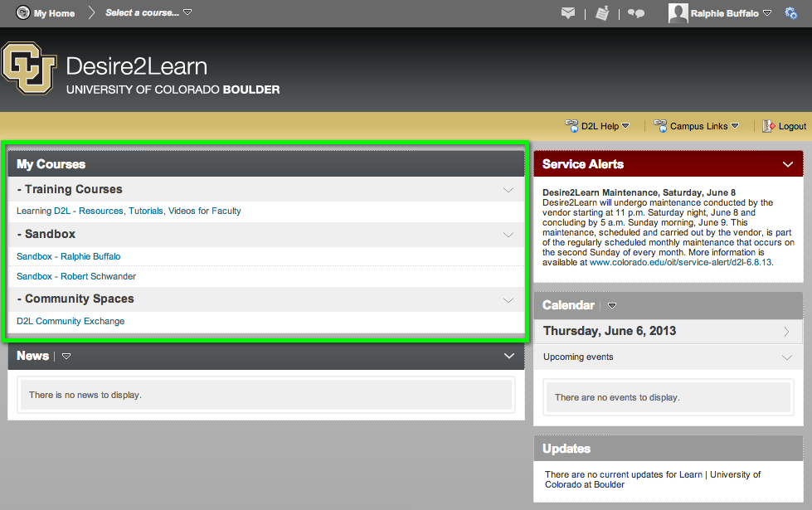
Task: Click the Desire2Learn Maintenance alert heading
Action: coord(639,192)
